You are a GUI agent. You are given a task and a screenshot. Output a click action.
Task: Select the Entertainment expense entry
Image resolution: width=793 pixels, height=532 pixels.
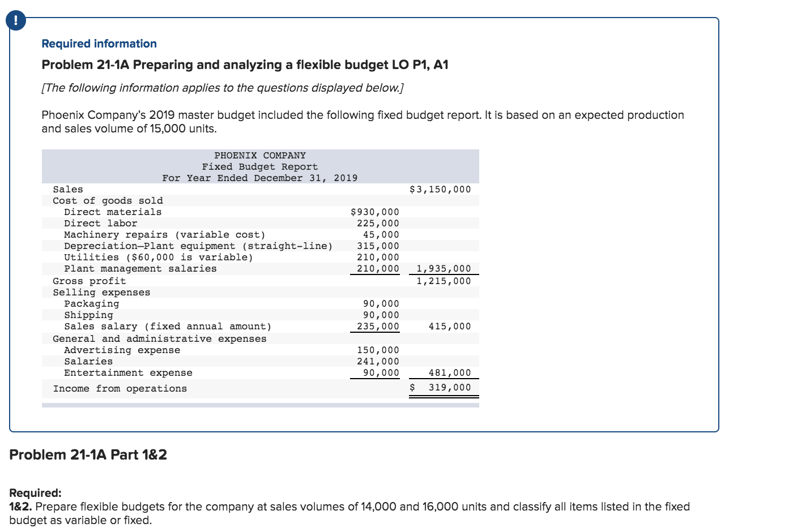[x=128, y=372]
